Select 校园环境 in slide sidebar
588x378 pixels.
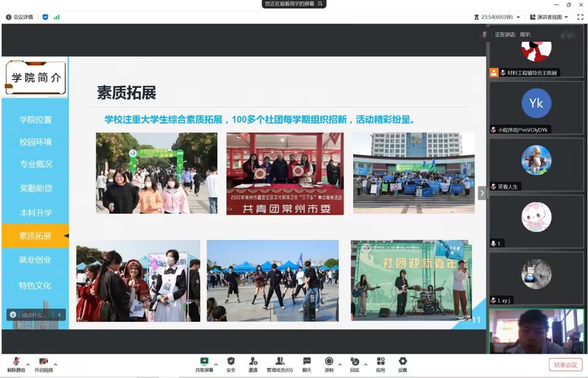(x=35, y=142)
